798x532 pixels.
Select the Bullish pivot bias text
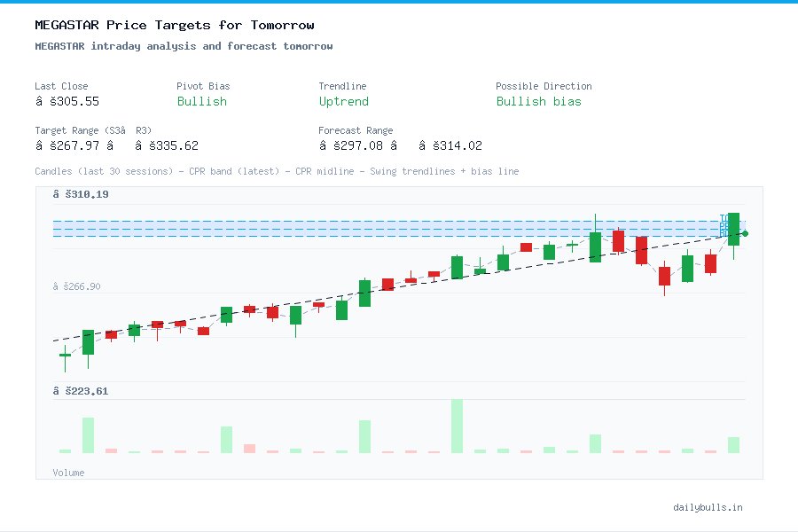pos(201,102)
